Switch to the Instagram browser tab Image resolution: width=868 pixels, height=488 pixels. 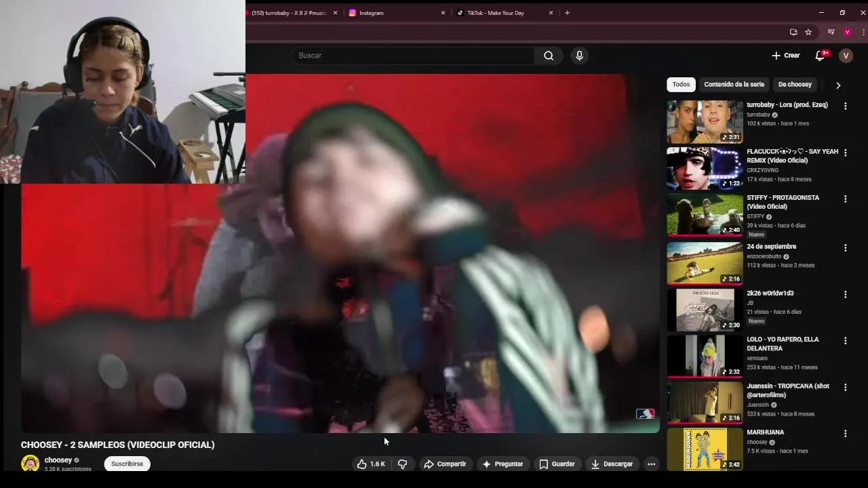[397, 13]
